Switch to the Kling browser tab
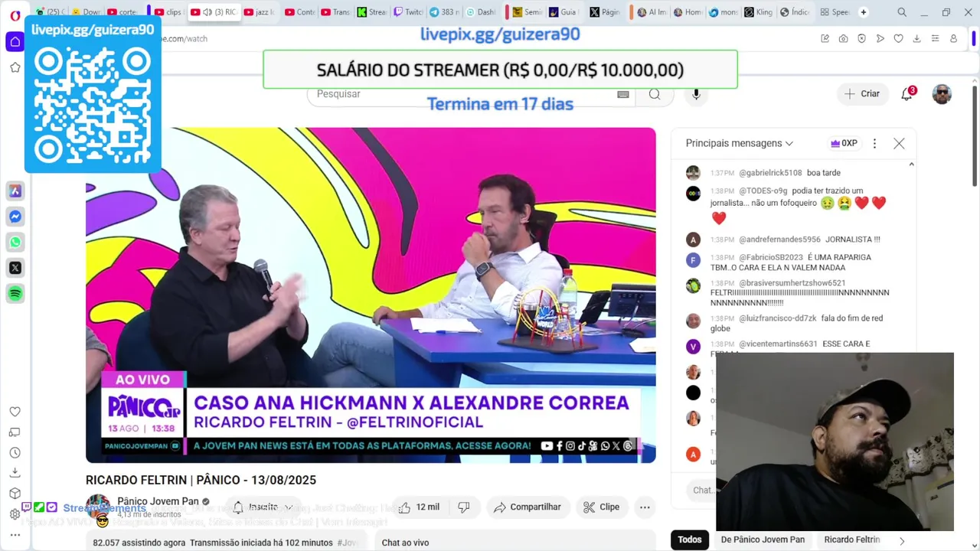This screenshot has height=551, width=980. 758,12
